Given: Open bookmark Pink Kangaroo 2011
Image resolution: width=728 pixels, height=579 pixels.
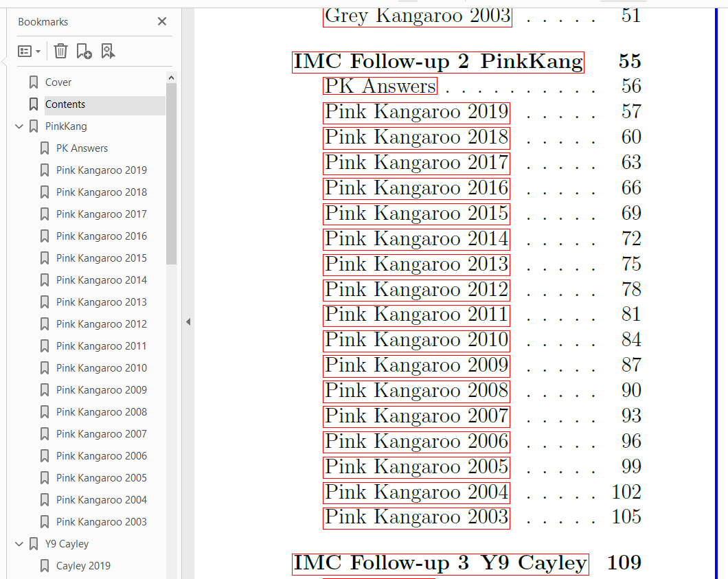Looking at the screenshot, I should [x=102, y=346].
